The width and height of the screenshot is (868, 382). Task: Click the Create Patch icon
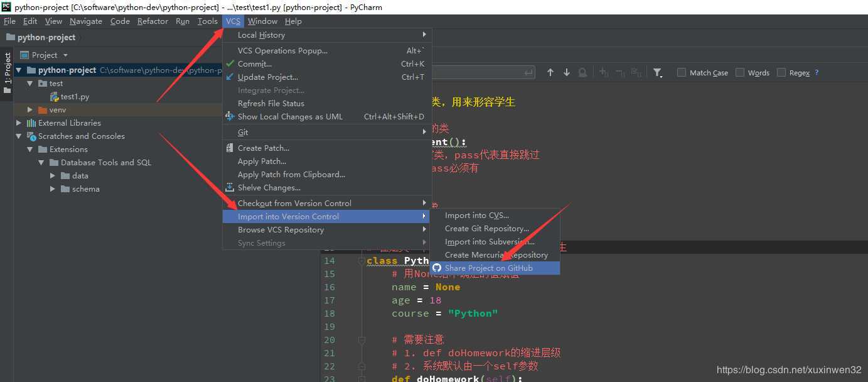(230, 148)
